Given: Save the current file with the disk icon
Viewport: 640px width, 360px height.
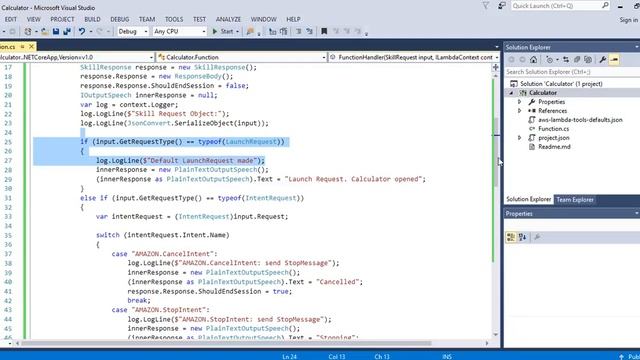Looking at the screenshot, I should 56,31.
